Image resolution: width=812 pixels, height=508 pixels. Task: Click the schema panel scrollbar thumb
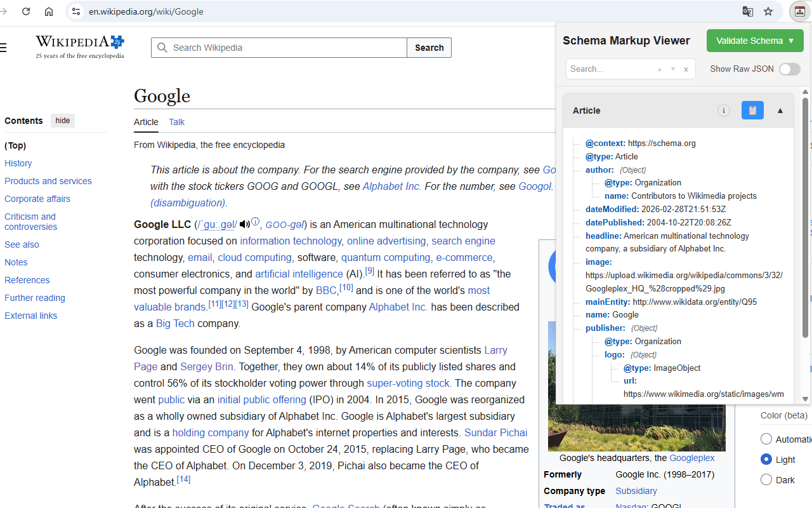point(806,217)
